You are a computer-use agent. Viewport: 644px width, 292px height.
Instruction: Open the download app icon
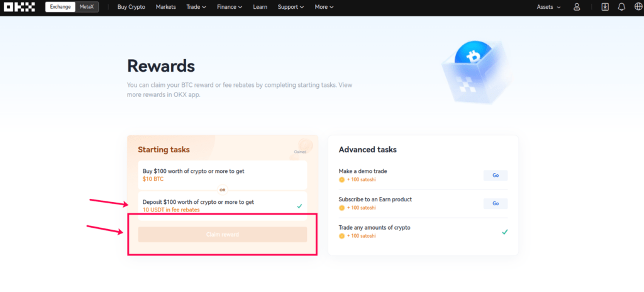click(x=605, y=7)
